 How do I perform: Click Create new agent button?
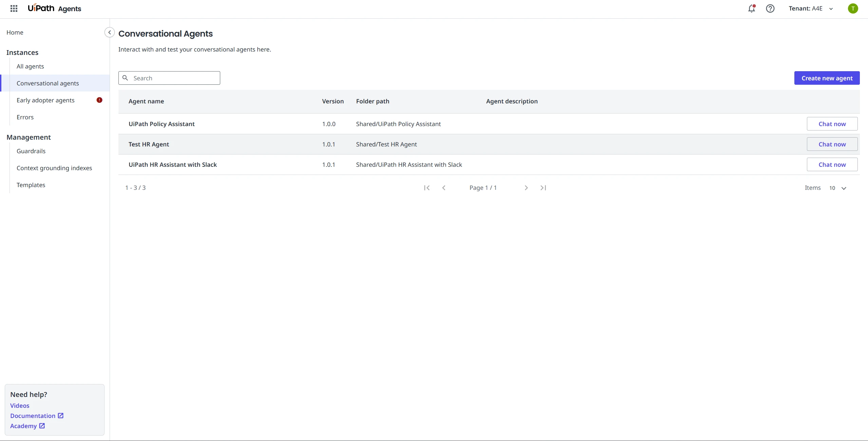[x=827, y=78]
